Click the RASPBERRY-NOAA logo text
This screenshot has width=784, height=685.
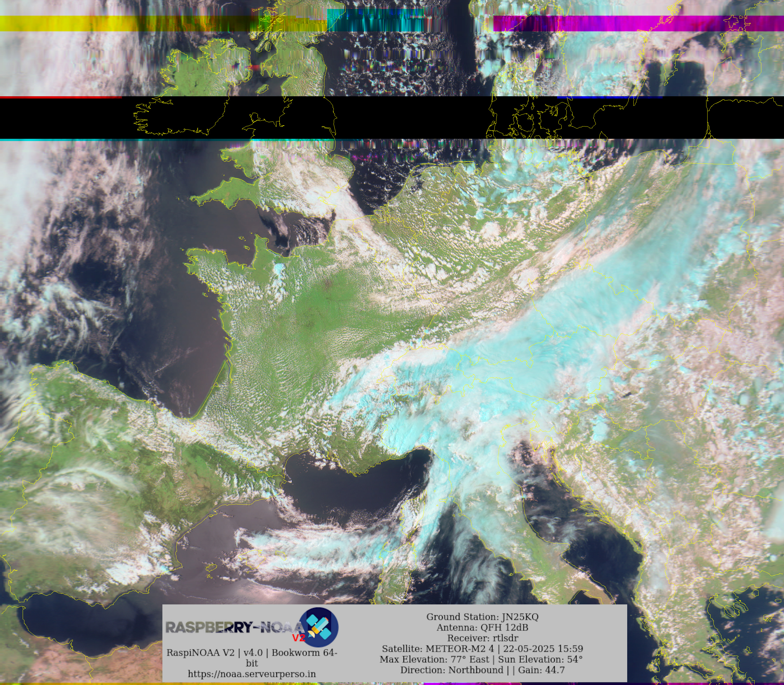(x=235, y=627)
